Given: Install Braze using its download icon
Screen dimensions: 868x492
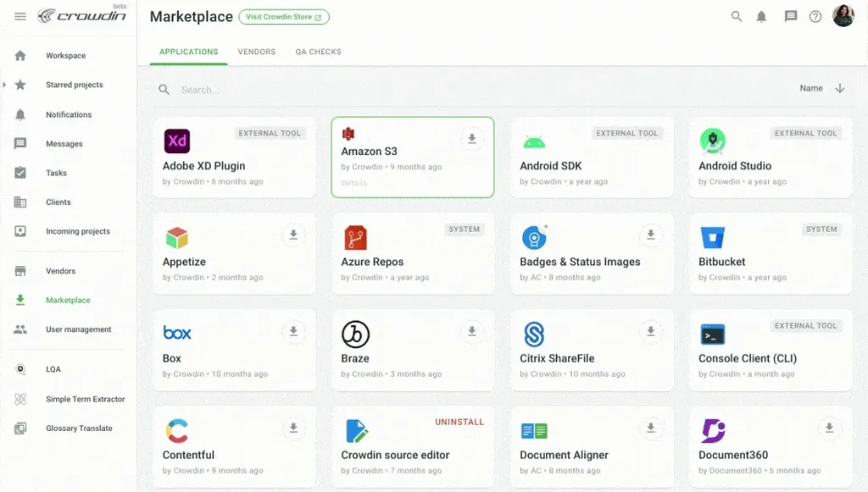Looking at the screenshot, I should point(471,331).
